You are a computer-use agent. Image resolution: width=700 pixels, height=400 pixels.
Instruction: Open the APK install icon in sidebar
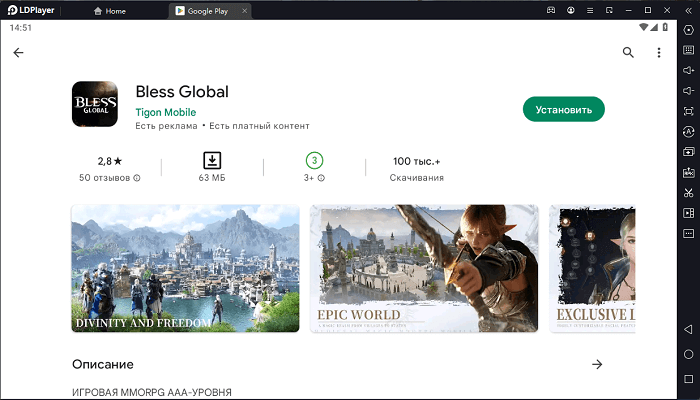pyautogui.click(x=688, y=172)
